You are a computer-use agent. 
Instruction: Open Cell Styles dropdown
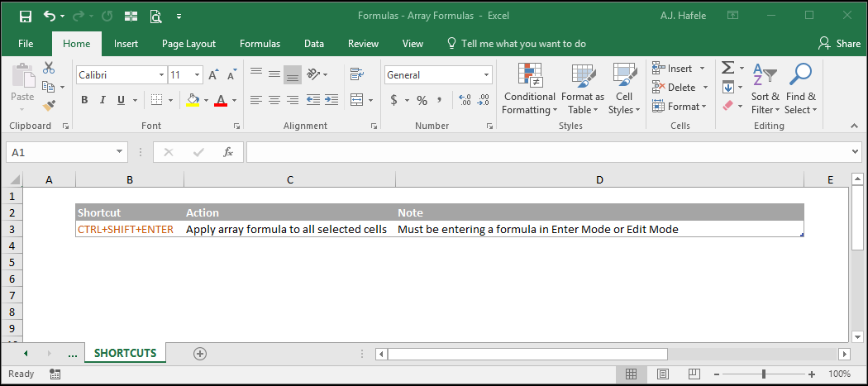624,88
